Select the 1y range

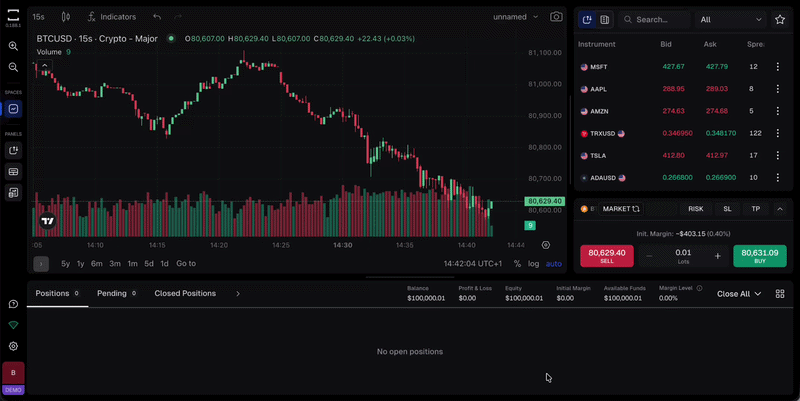tap(80, 264)
